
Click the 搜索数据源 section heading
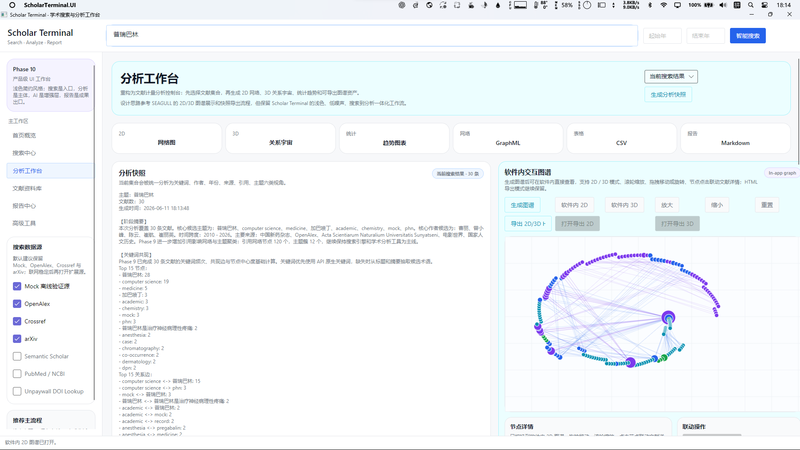click(28, 247)
